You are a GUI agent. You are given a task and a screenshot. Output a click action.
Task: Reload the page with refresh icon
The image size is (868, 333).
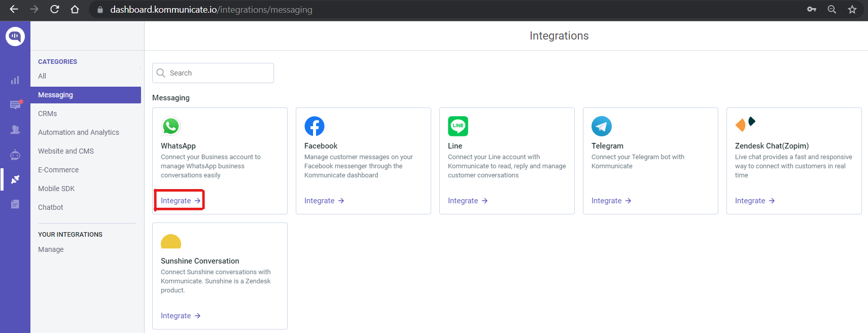(54, 9)
